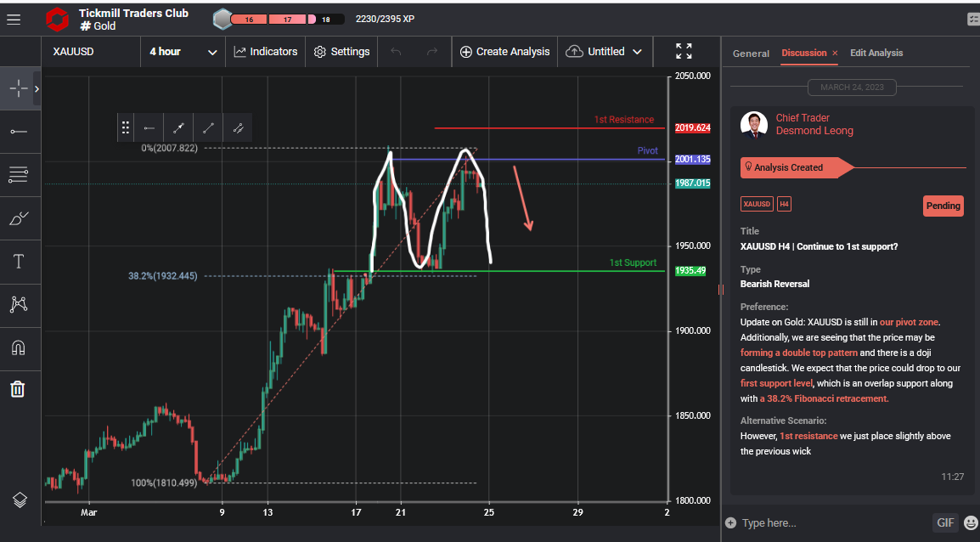
Task: Click the XAUUSD tag in analysis
Action: [x=757, y=204]
